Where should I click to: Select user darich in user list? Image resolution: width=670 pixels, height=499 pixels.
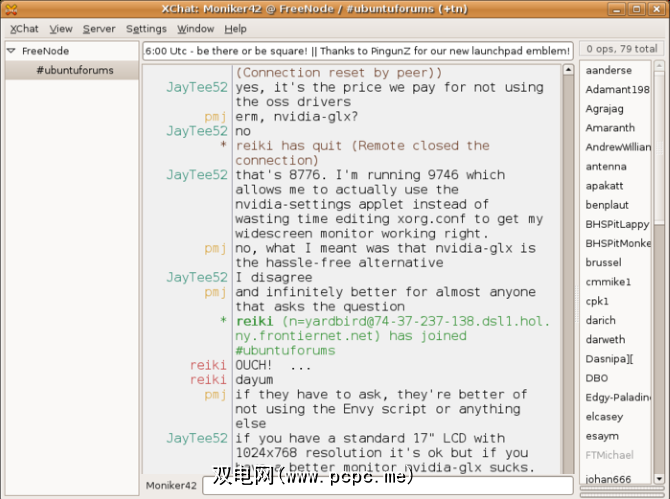pyautogui.click(x=600, y=320)
